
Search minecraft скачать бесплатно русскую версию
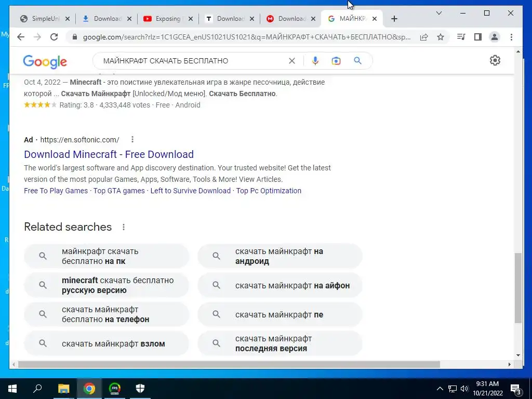[x=106, y=285]
